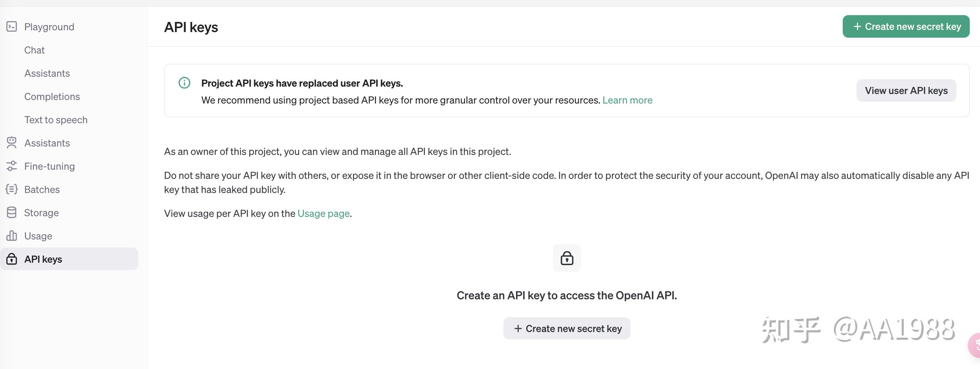
Task: Click the info circle icon in the banner
Action: [184, 83]
